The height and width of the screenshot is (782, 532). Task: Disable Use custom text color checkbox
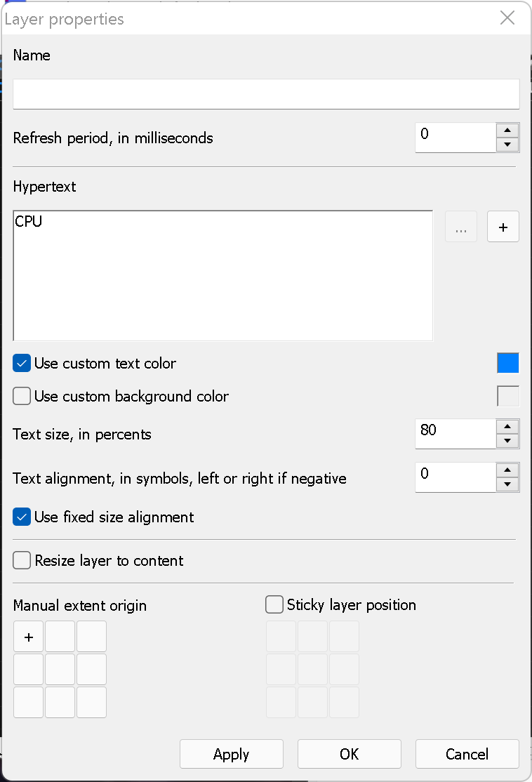tap(22, 364)
